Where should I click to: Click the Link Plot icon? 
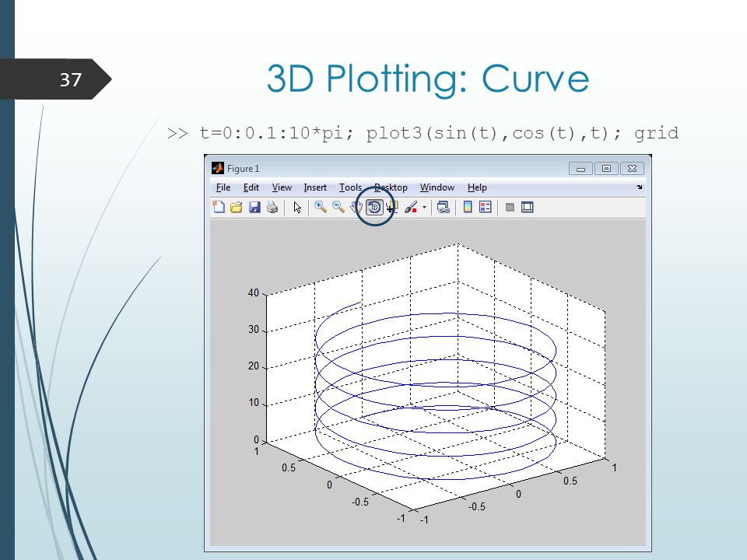coord(443,207)
